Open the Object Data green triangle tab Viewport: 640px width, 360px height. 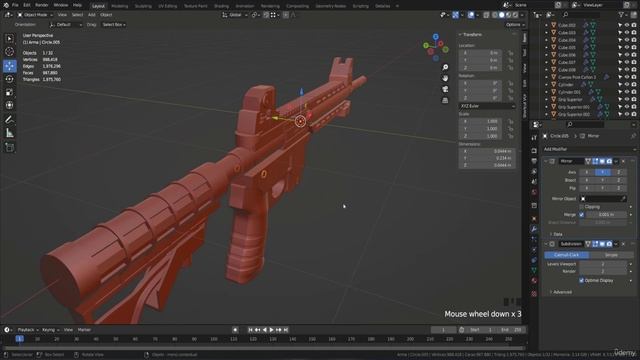pos(534,270)
